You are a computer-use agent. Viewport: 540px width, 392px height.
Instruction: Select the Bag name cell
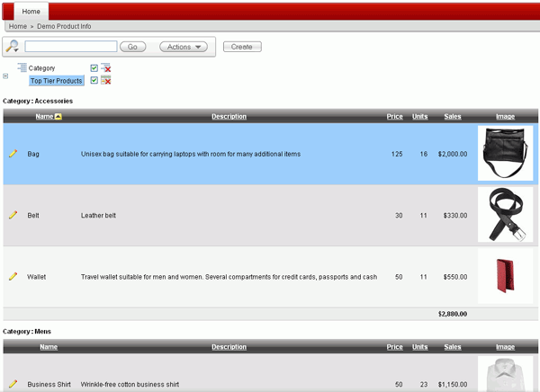pos(33,154)
